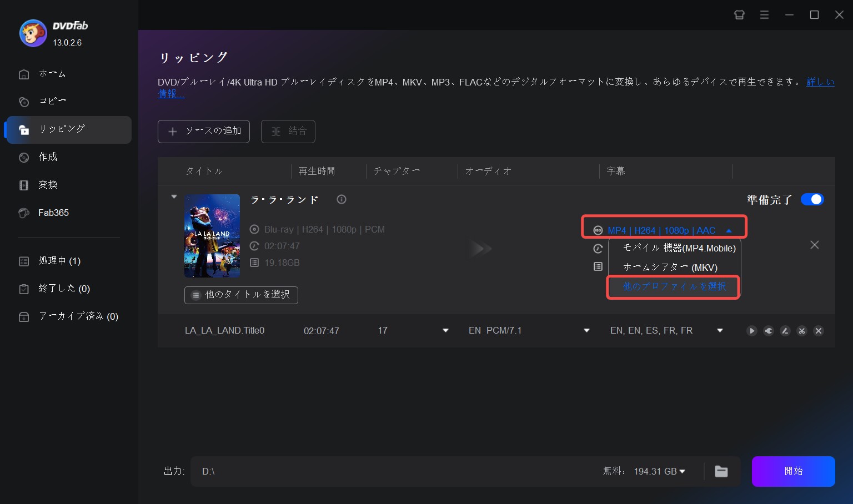
Task: Click source info Blu-ray | H264 | 1080p | PCM
Action: (x=324, y=229)
